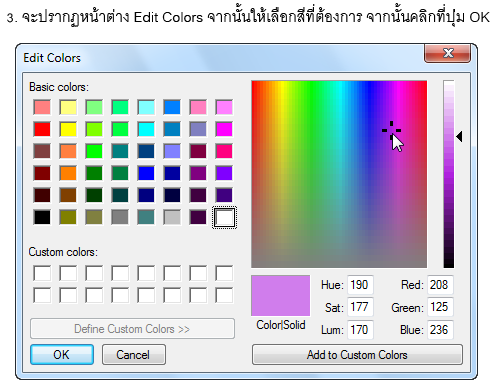Click the Basic colors label
Viewport: 490px width, 380px height.
tap(59, 87)
